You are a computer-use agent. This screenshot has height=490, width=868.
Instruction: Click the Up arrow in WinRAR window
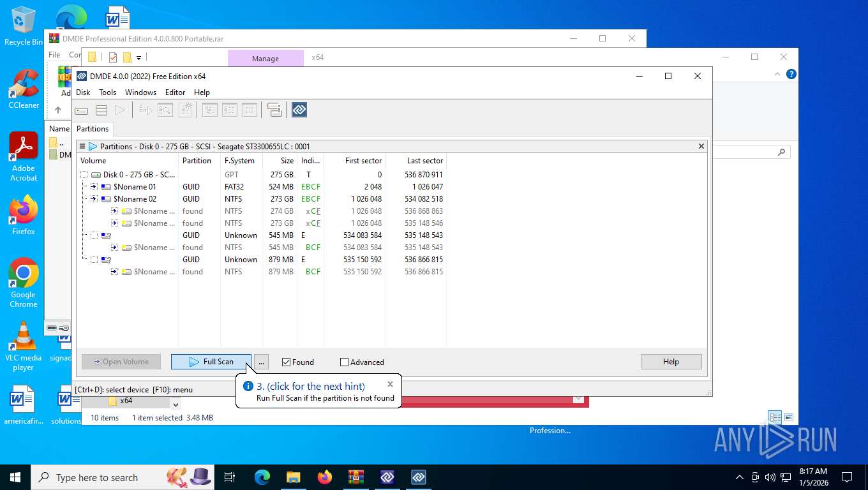point(58,110)
